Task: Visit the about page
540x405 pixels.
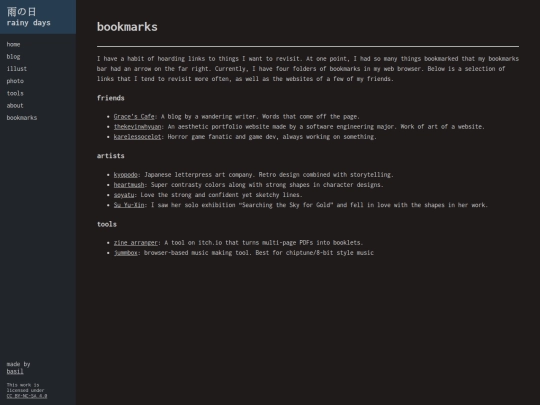Action: pyautogui.click(x=15, y=105)
